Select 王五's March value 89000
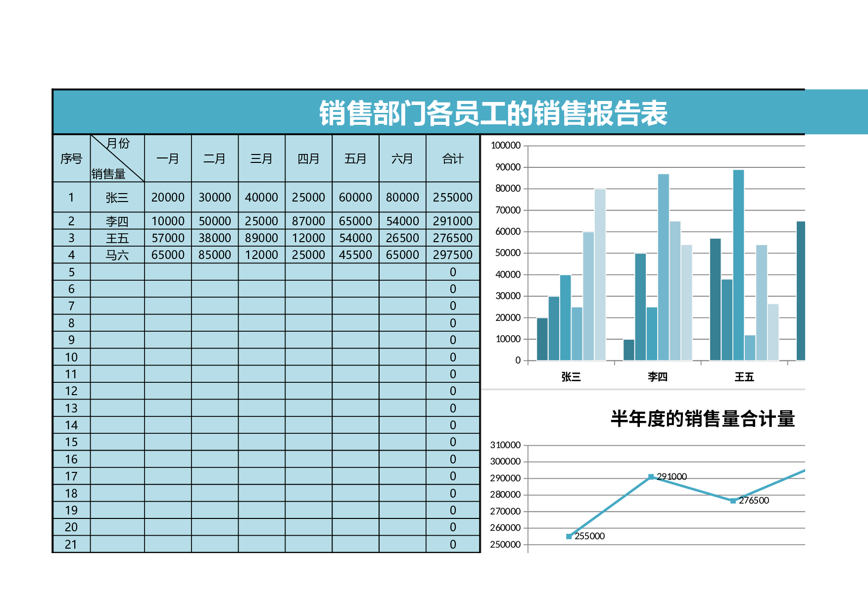 (262, 238)
